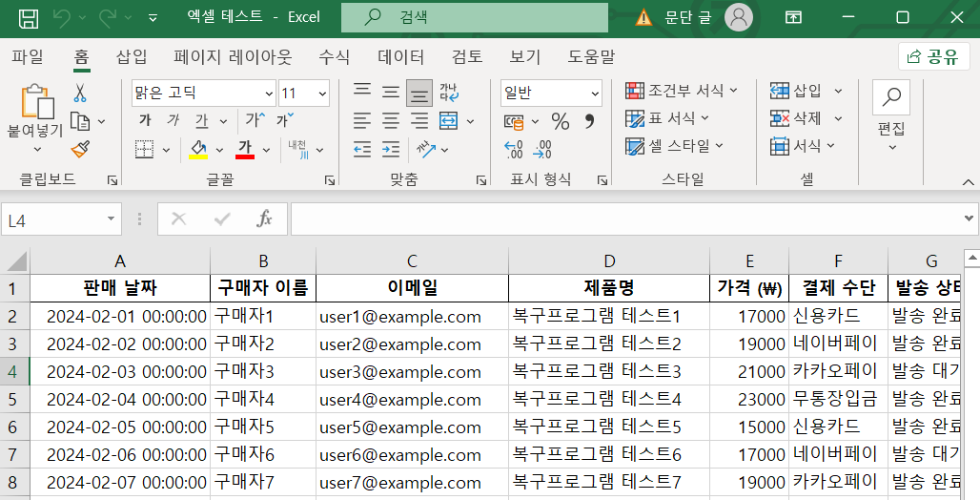Click the Save icon in title bar

click(x=29, y=17)
